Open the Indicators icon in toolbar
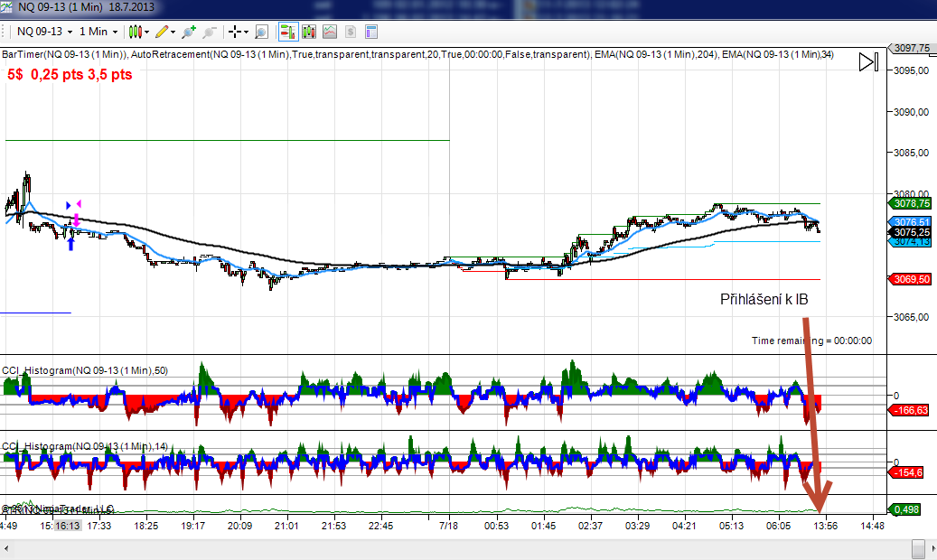 pos(308,32)
